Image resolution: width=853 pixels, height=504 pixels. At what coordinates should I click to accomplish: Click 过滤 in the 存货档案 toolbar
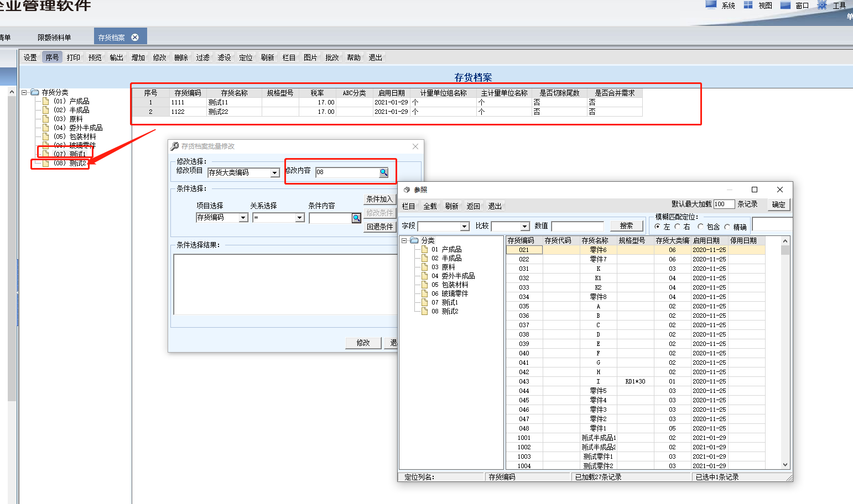point(203,57)
